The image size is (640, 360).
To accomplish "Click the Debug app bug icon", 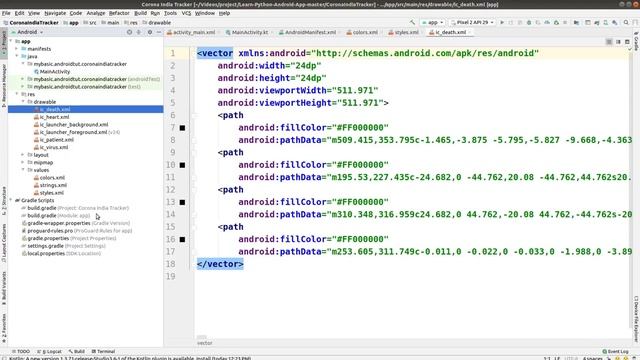I will [529, 22].
